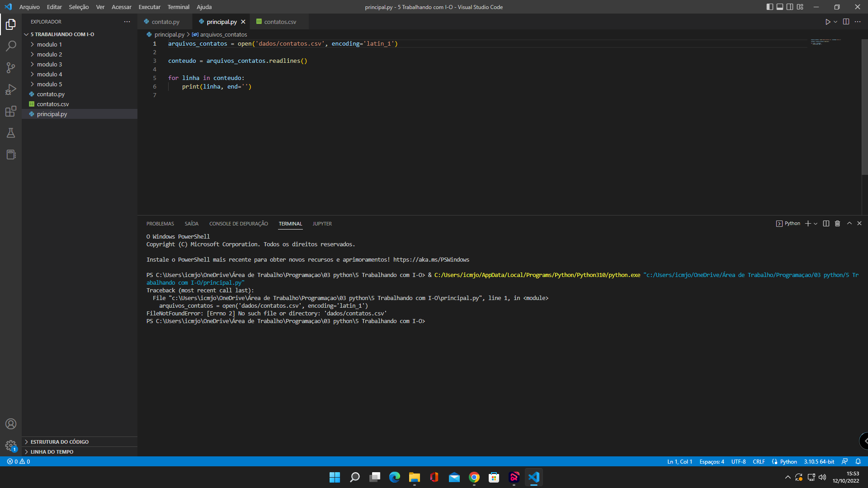This screenshot has width=868, height=488.
Task: Click the feedback icon in status bar
Action: (844, 461)
